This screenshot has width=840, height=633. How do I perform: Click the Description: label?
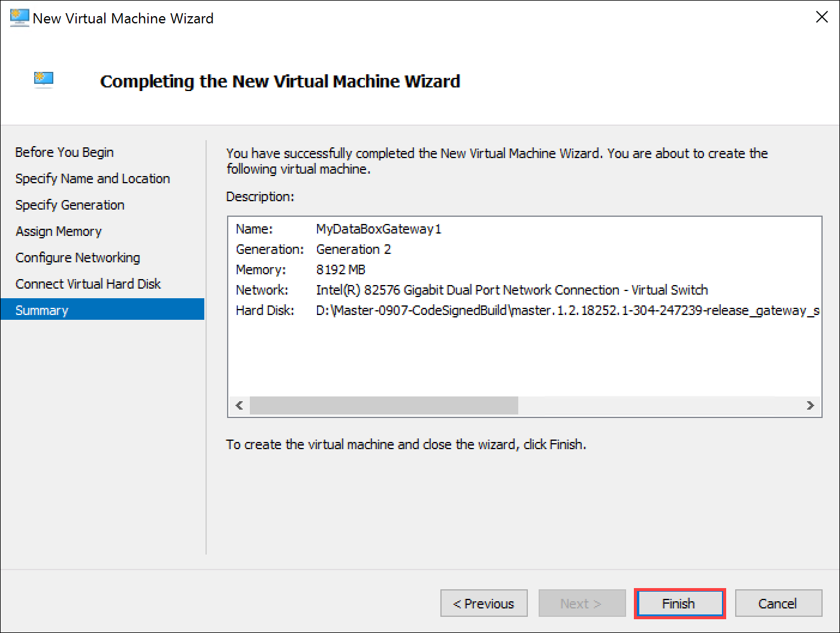[260, 196]
